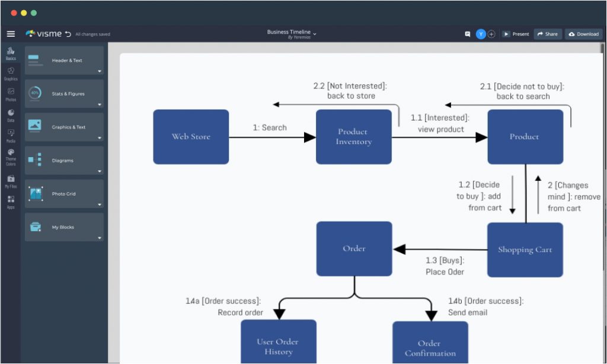The width and height of the screenshot is (607, 364).
Task: Open the My Files panel
Action: point(11,182)
